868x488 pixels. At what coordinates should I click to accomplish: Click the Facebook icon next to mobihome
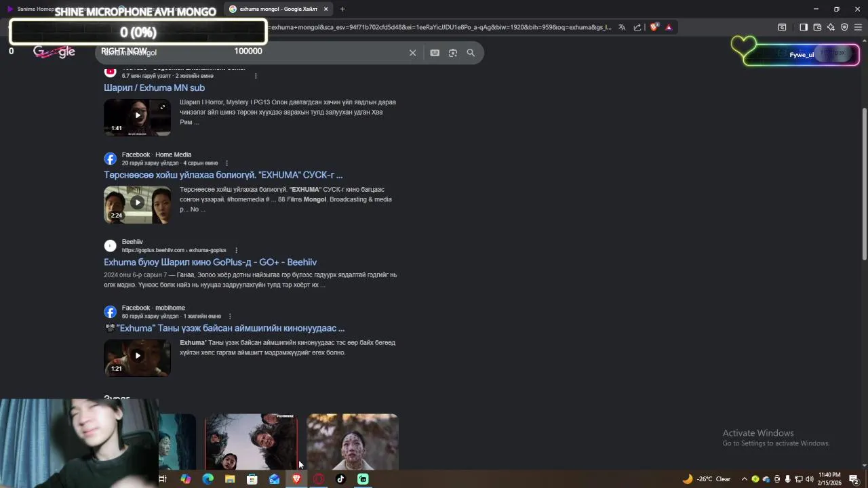point(110,312)
